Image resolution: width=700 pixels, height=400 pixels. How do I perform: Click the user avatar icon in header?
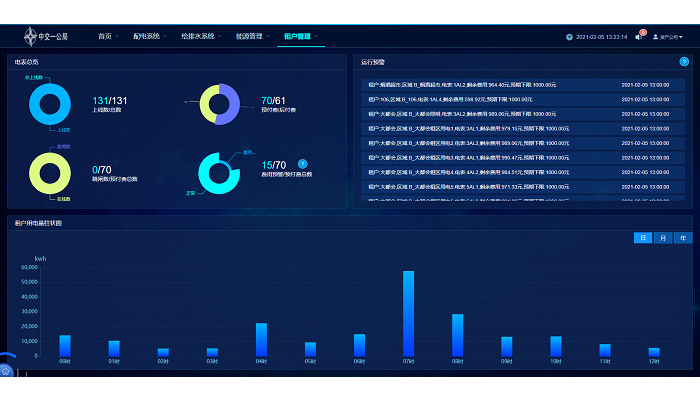[654, 37]
